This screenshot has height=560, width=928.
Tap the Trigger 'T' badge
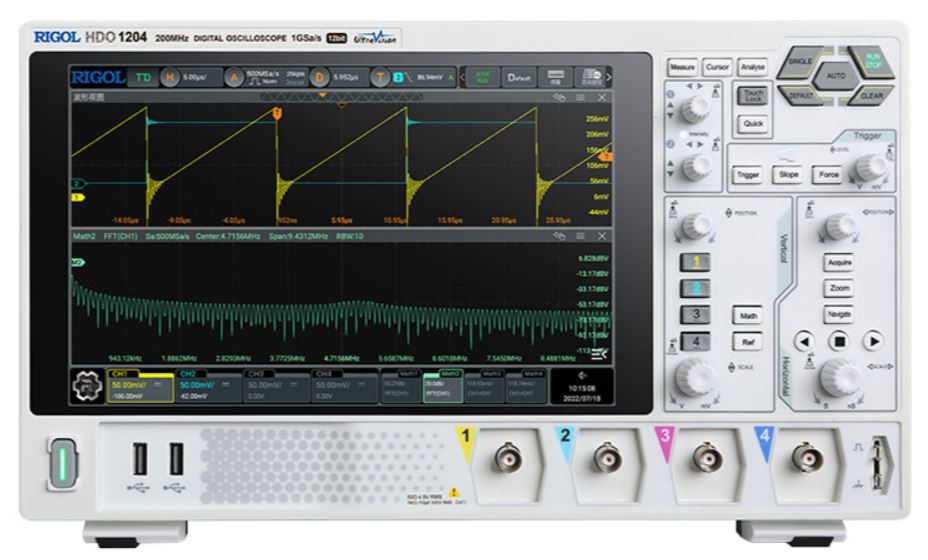(380, 77)
